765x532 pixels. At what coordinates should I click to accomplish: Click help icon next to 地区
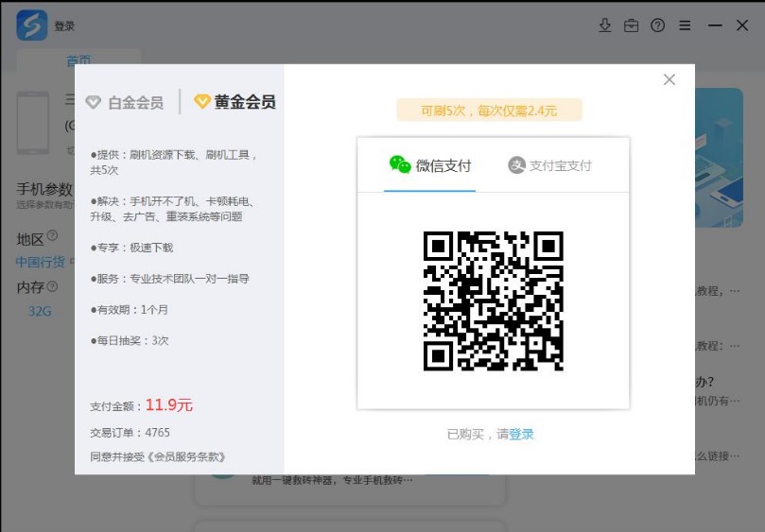pos(52,236)
